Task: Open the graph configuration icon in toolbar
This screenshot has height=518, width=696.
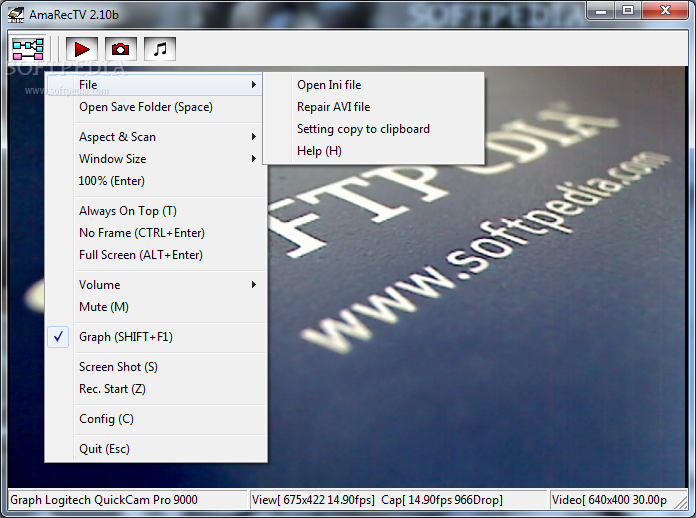Action: pos(28,49)
